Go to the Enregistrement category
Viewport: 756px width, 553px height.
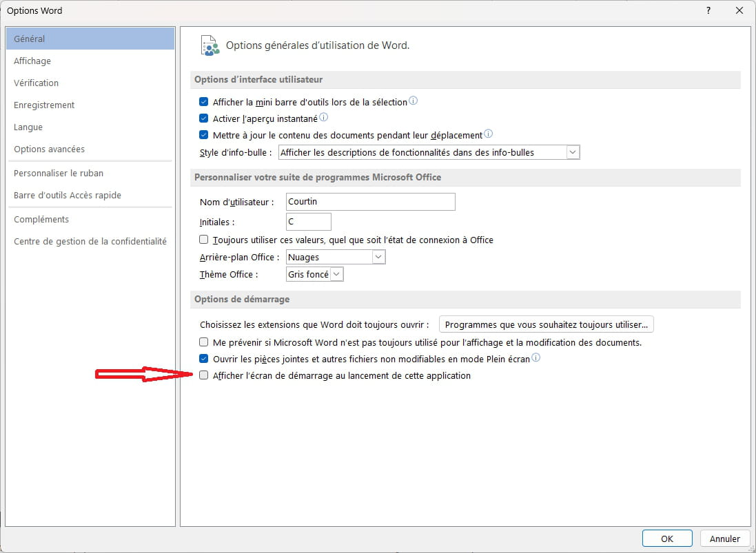pyautogui.click(x=90, y=105)
